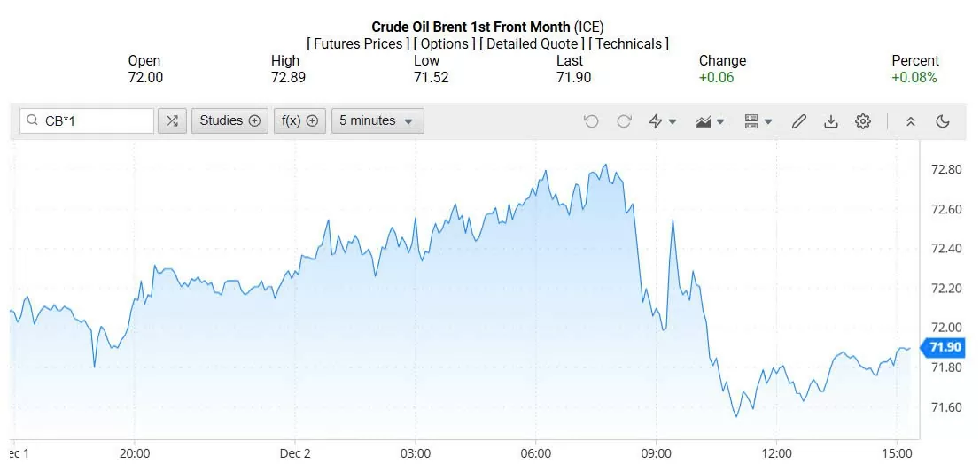Expand the chart type dropdown
Image resolution: width=980 pixels, height=464 pixels.
click(x=711, y=121)
